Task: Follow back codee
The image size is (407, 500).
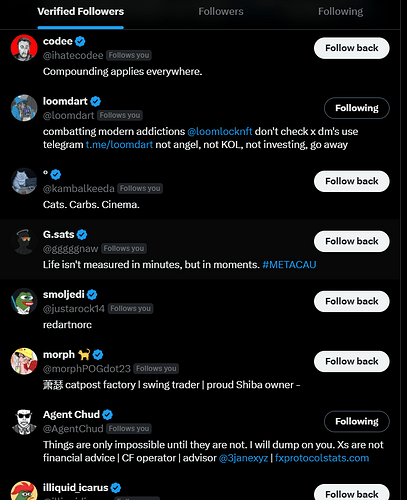Action: 352,48
